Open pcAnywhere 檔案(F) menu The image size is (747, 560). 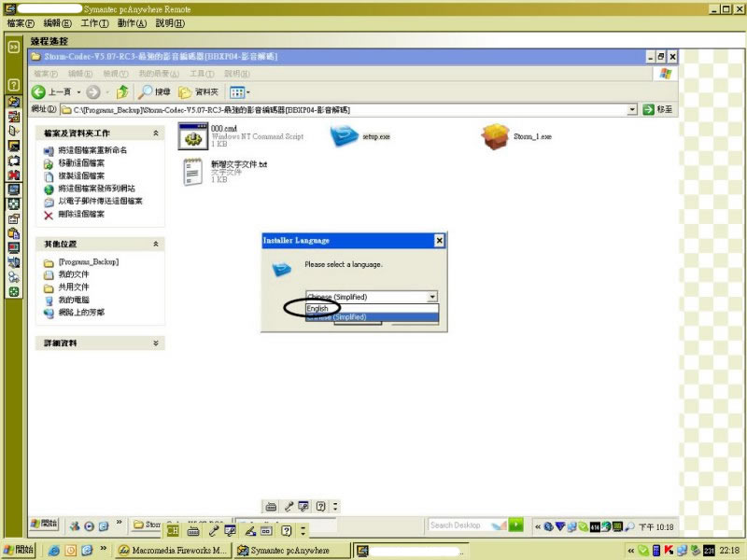pos(21,23)
